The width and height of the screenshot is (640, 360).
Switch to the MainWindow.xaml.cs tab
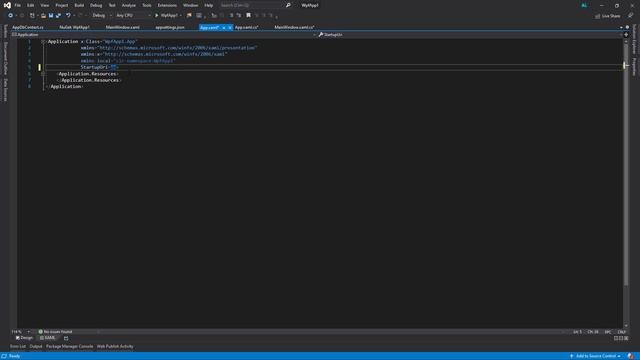pos(294,27)
